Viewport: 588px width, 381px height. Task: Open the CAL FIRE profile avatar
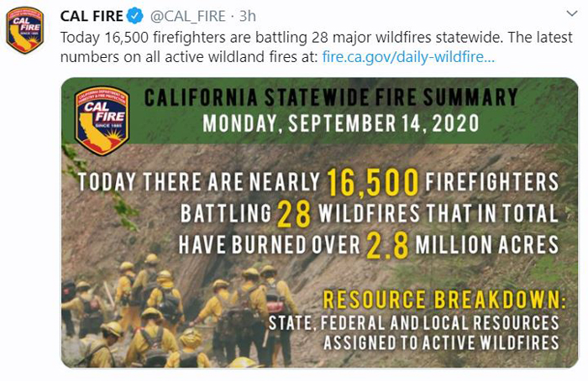[25, 30]
